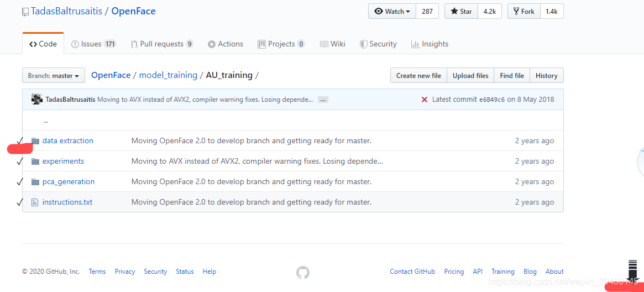The height and width of the screenshot is (292, 644).
Task: Star the OpenFace repository
Action: 461,12
